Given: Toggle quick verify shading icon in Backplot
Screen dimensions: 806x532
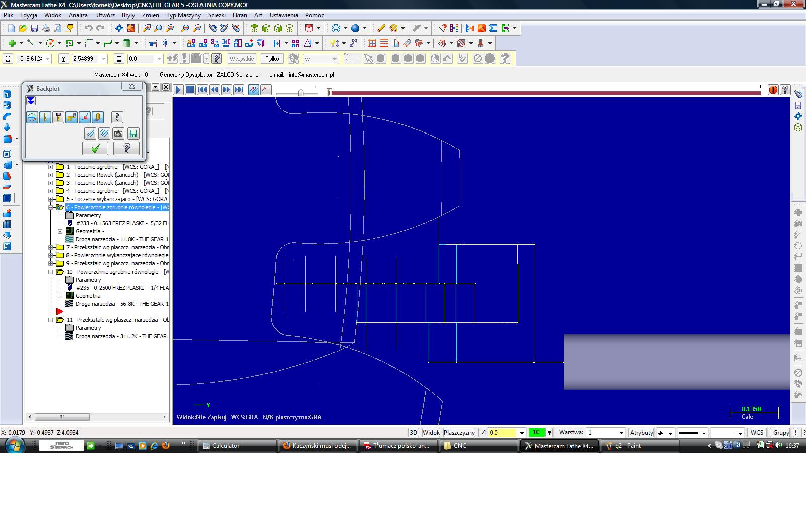Looking at the screenshot, I should [98, 117].
